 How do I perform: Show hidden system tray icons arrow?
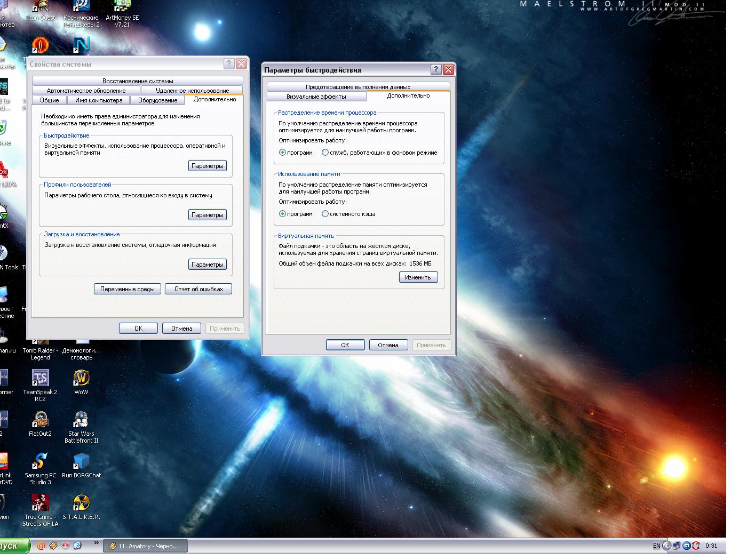pyautogui.click(x=666, y=546)
